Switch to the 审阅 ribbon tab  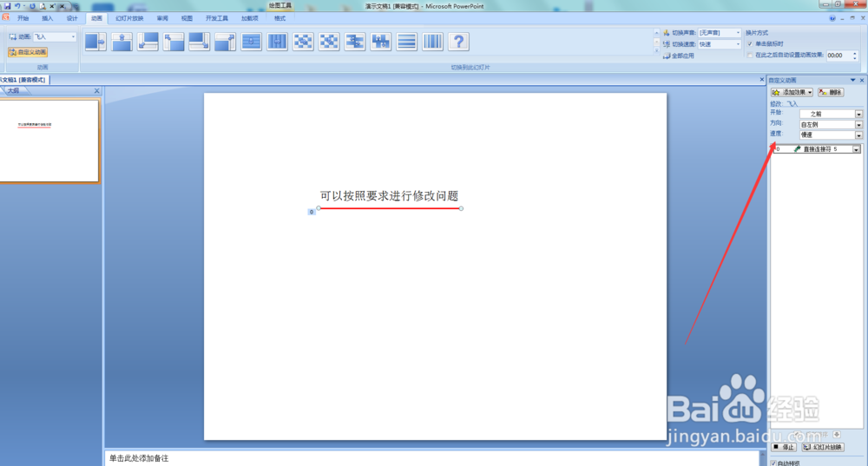[x=162, y=18]
